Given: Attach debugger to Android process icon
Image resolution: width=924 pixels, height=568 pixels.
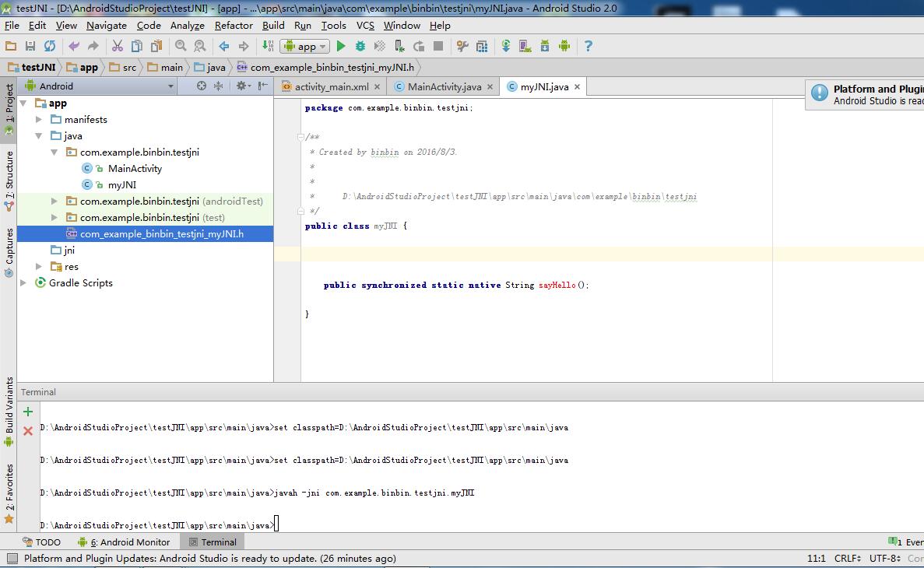Looking at the screenshot, I should click(x=399, y=46).
